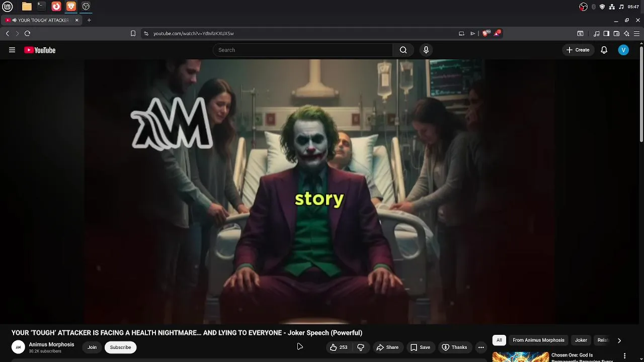Open the 'Chosen One' video options menu

click(x=625, y=356)
